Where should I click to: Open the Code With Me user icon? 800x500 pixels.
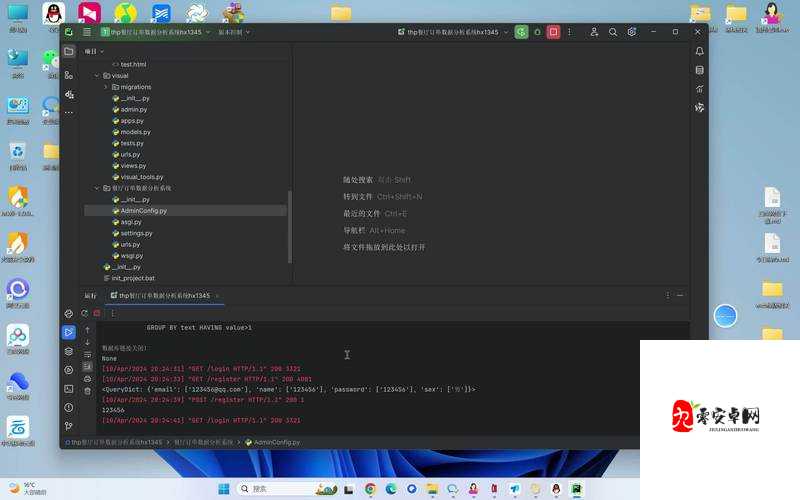click(594, 32)
